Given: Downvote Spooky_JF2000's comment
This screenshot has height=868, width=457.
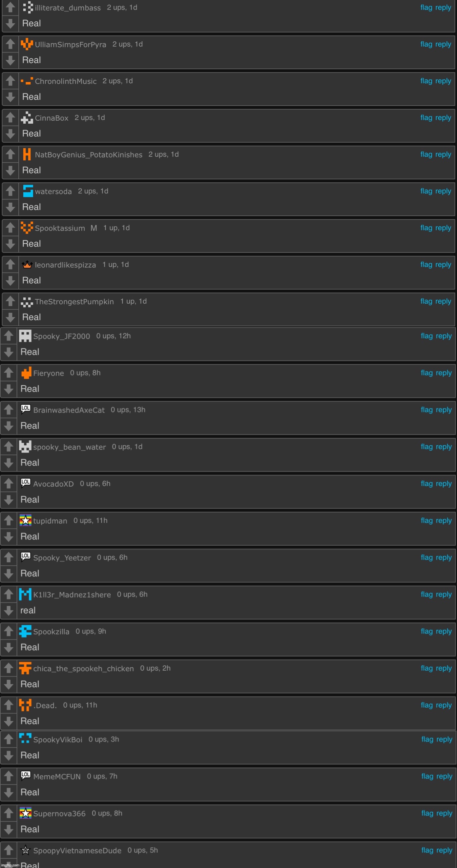Looking at the screenshot, I should 9,352.
